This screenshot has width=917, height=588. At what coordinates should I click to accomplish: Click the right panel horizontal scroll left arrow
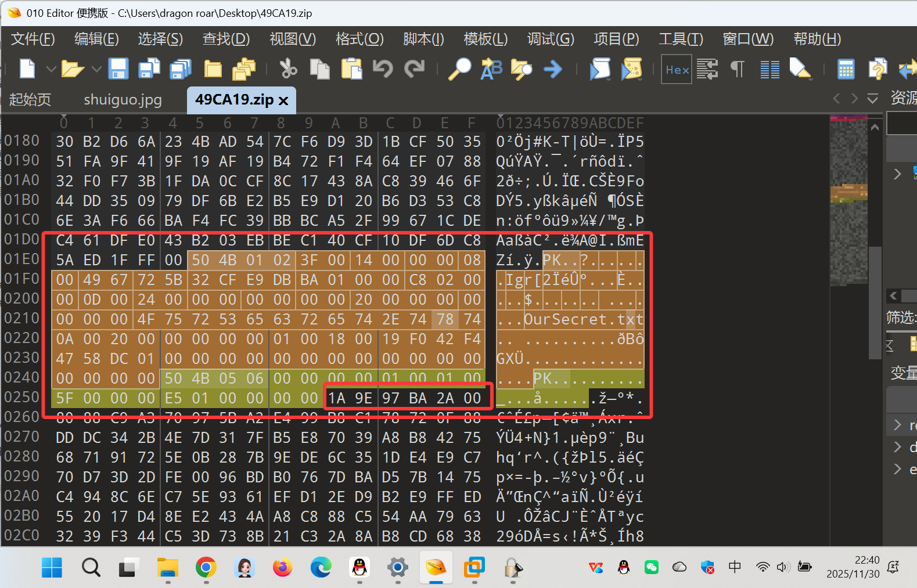coord(894,296)
